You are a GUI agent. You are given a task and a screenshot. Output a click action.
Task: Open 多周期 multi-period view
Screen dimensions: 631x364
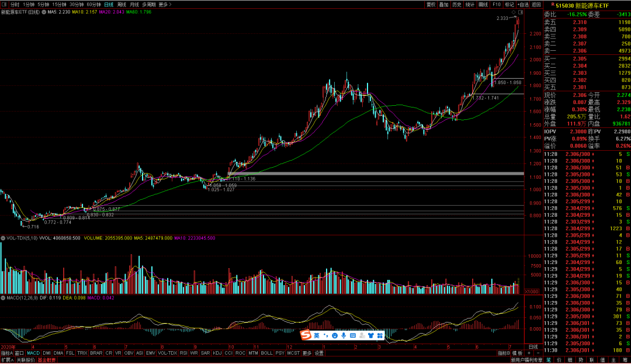(149, 5)
